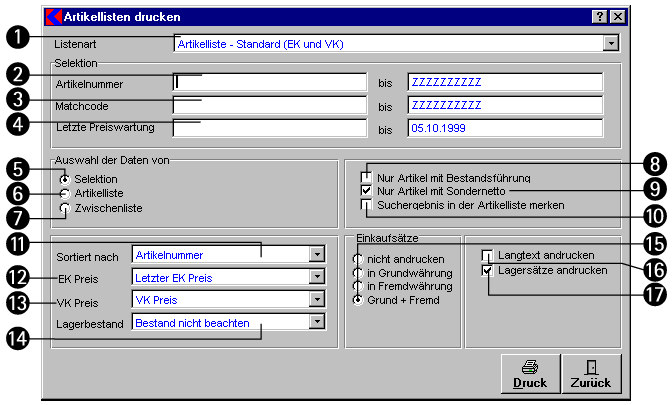Open the EK Preis dropdown
672x405 pixels.
coord(316,278)
